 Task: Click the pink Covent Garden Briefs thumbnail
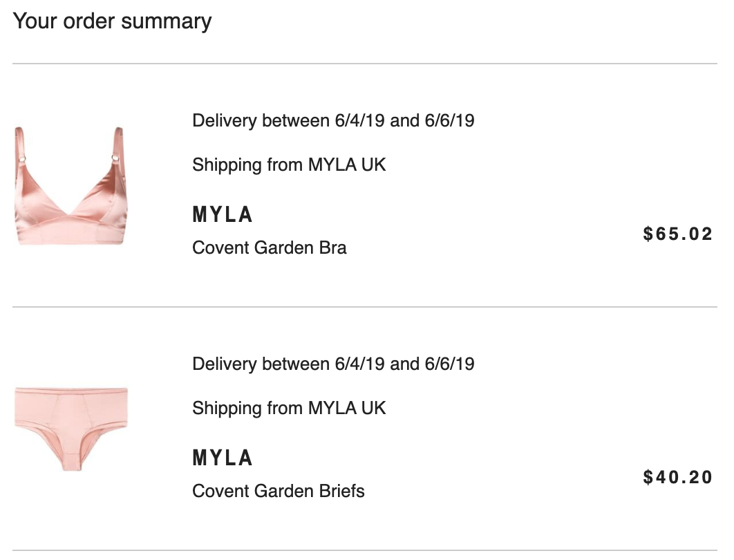(x=71, y=429)
